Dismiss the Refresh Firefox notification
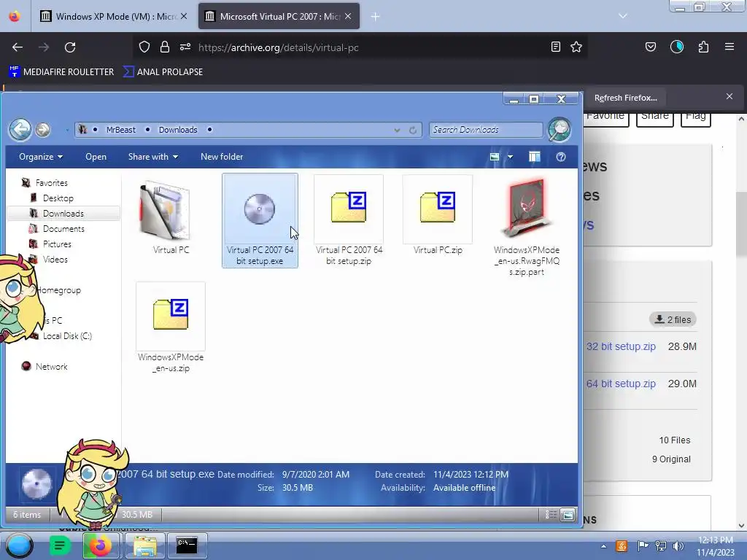The image size is (747, 560). click(x=729, y=97)
